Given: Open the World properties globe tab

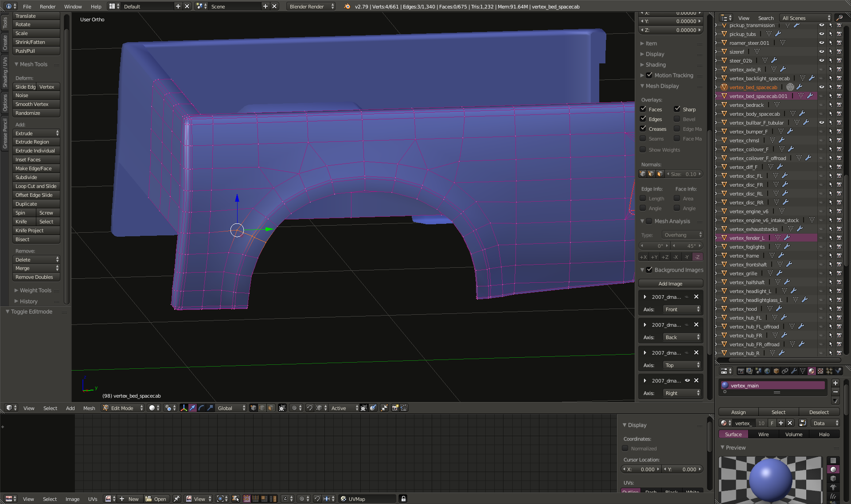Looking at the screenshot, I should pos(767,371).
